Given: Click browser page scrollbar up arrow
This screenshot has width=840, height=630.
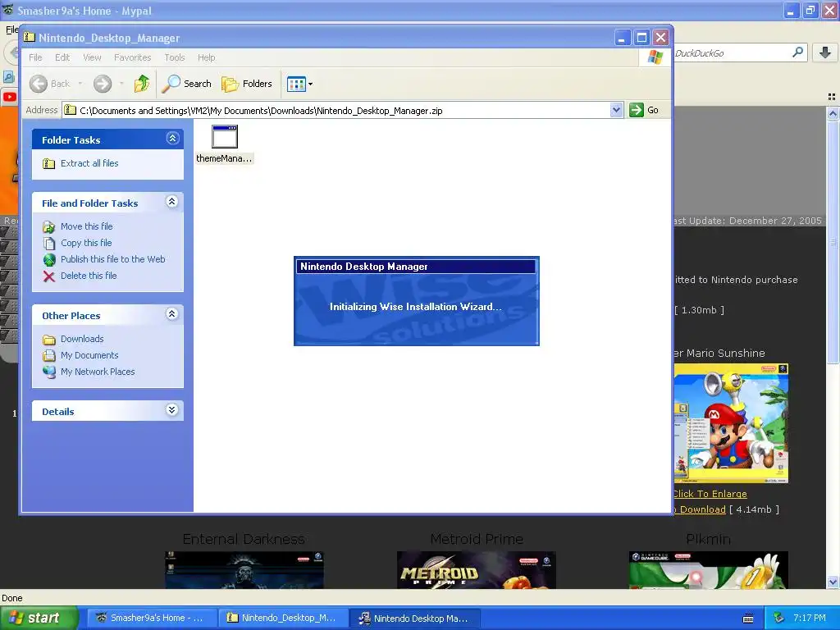Looking at the screenshot, I should pos(833,113).
